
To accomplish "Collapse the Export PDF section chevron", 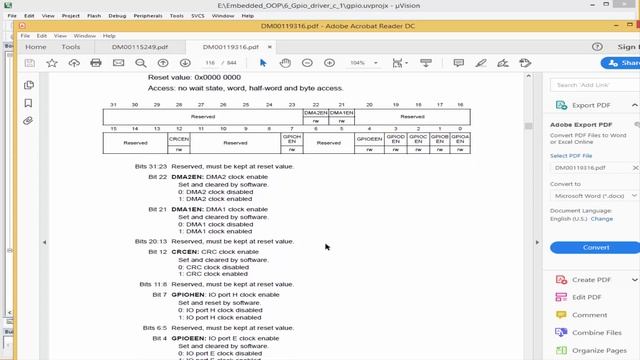I will 635,105.
